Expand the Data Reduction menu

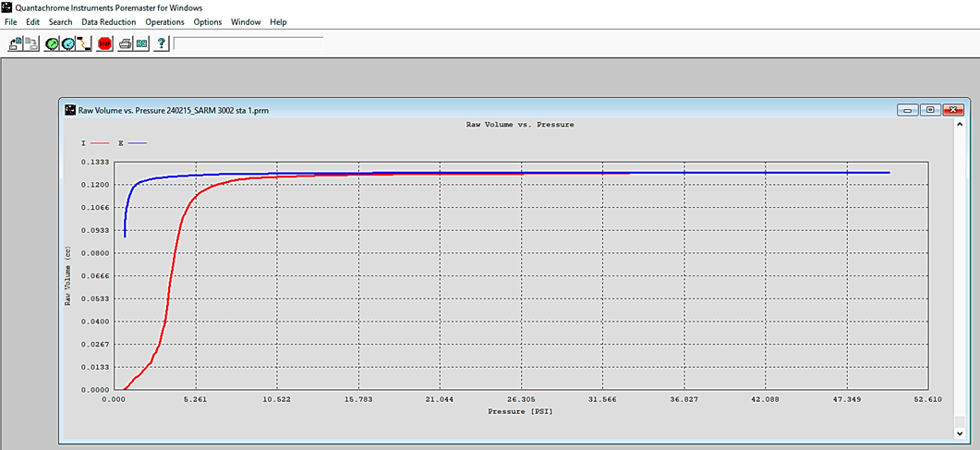click(x=108, y=22)
